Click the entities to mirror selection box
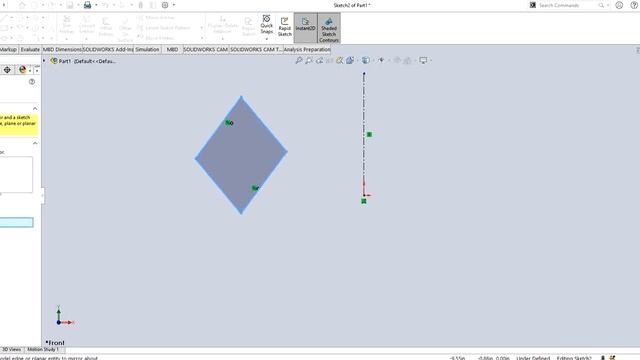The height and width of the screenshot is (360, 640). (16, 175)
